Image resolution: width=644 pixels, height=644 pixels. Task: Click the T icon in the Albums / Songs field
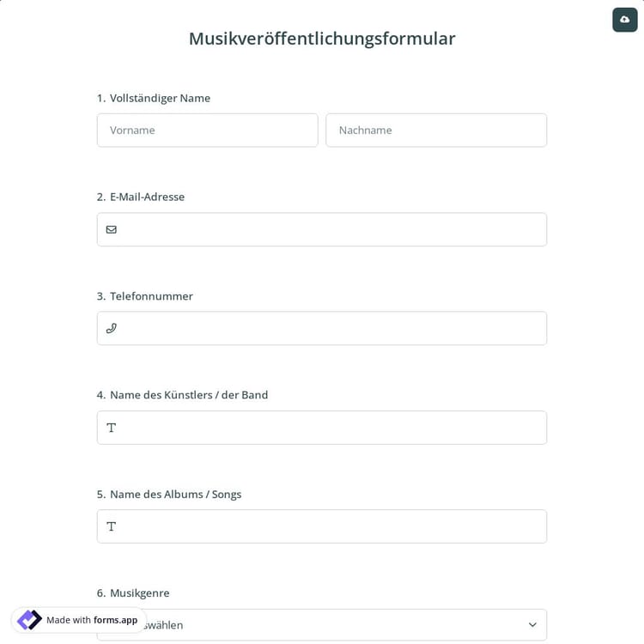(112, 526)
